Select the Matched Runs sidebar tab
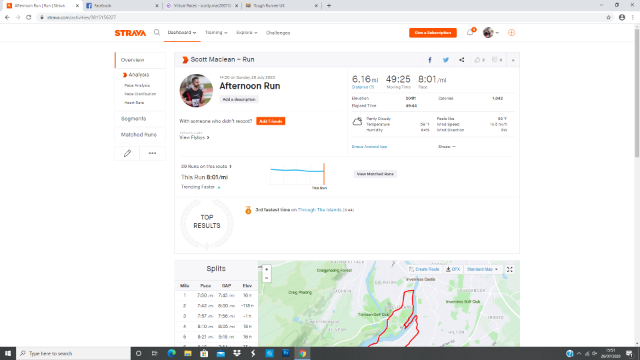The height and width of the screenshot is (360, 640). (140, 135)
